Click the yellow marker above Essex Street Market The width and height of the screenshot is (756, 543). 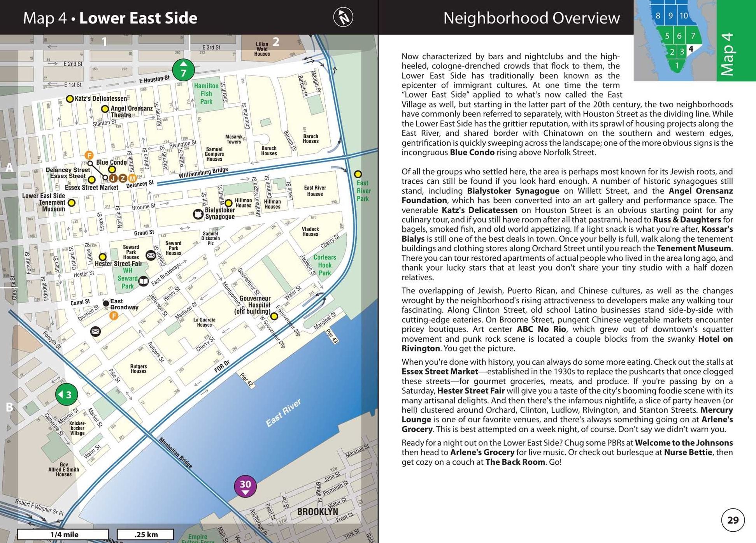coord(91,179)
